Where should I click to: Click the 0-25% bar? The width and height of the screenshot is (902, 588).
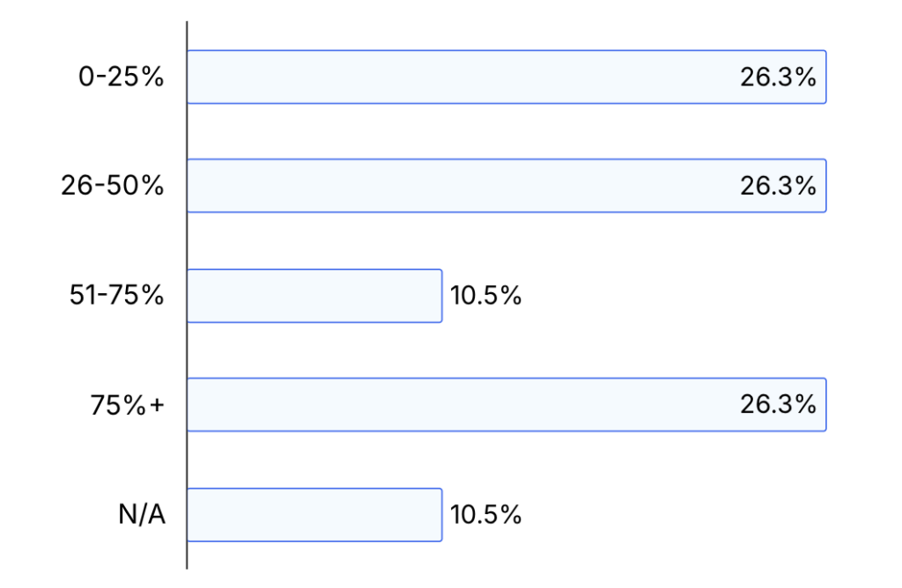506,77
